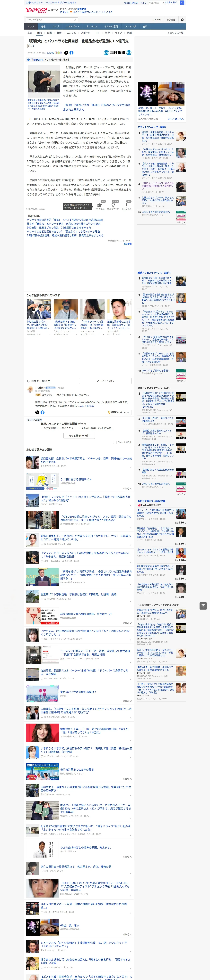Select the エンタメ category tab

tap(71, 33)
